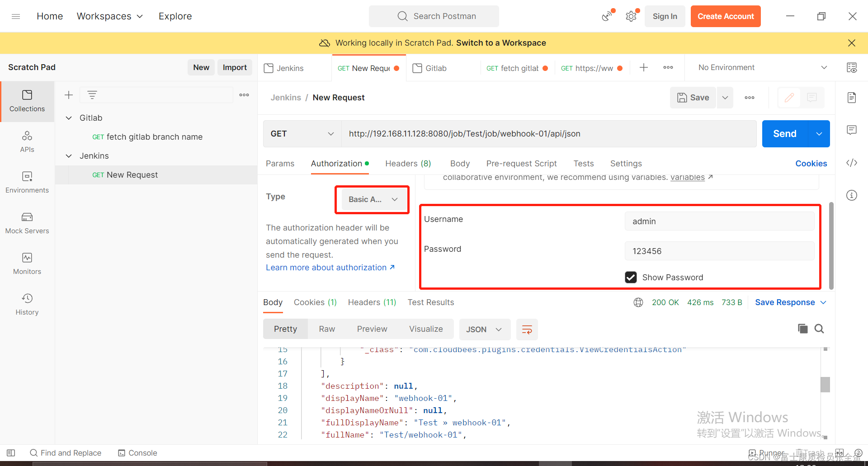The height and width of the screenshot is (466, 868).
Task: Open the No Environment selector
Action: (762, 68)
